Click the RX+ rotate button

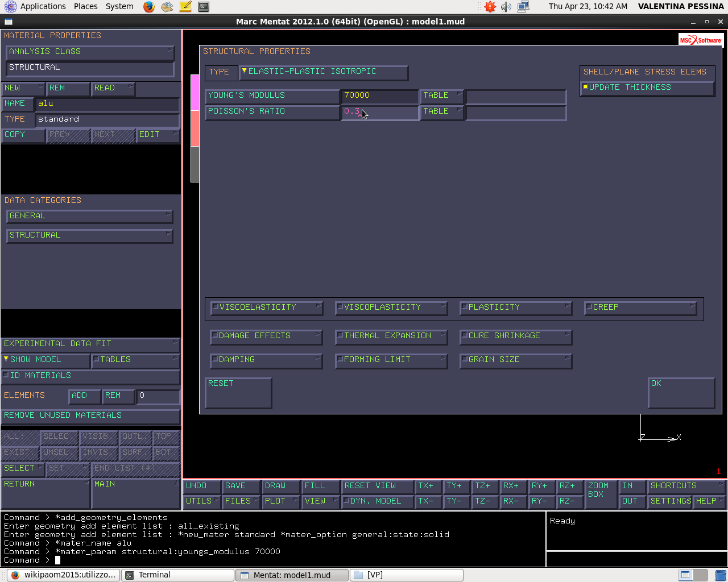coord(514,487)
